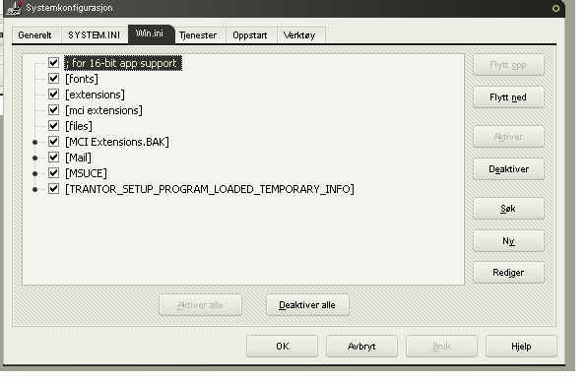The image size is (588, 383).
Task: Click the Systemkonfigurasjon title bar icon
Action: [x=14, y=8]
